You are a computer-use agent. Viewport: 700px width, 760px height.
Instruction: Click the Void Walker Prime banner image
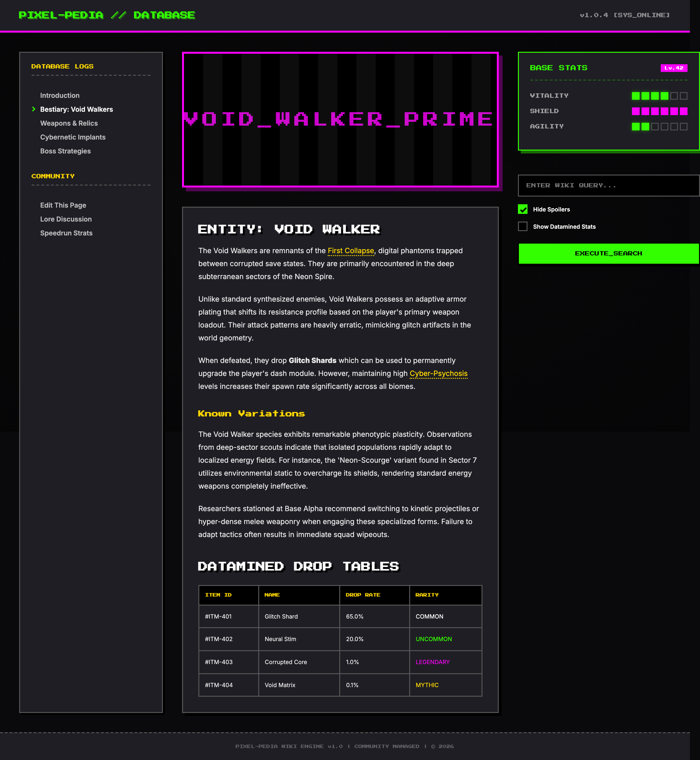tap(340, 119)
